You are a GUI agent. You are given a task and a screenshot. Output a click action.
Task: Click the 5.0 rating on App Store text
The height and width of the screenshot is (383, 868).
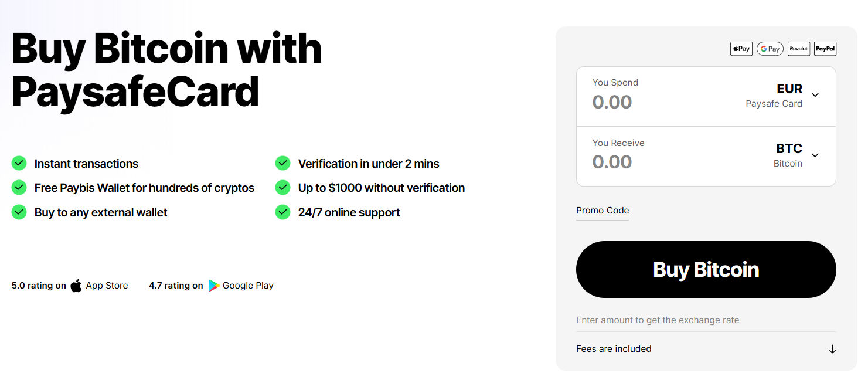click(x=39, y=285)
